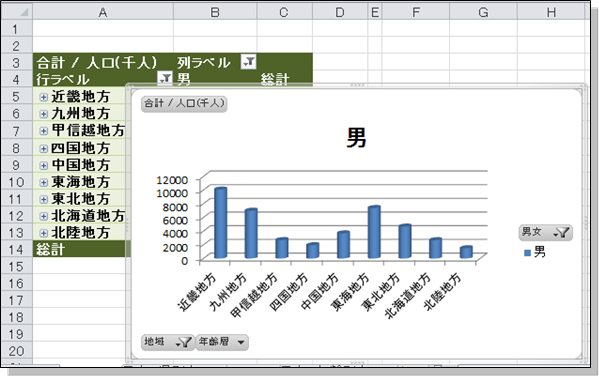The width and height of the screenshot is (599, 376).
Task: Open the 列ラベル filter dropdown
Action: (248, 62)
